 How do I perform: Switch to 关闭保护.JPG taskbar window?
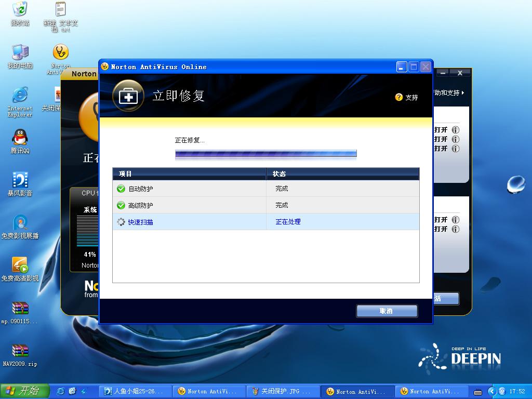click(283, 392)
